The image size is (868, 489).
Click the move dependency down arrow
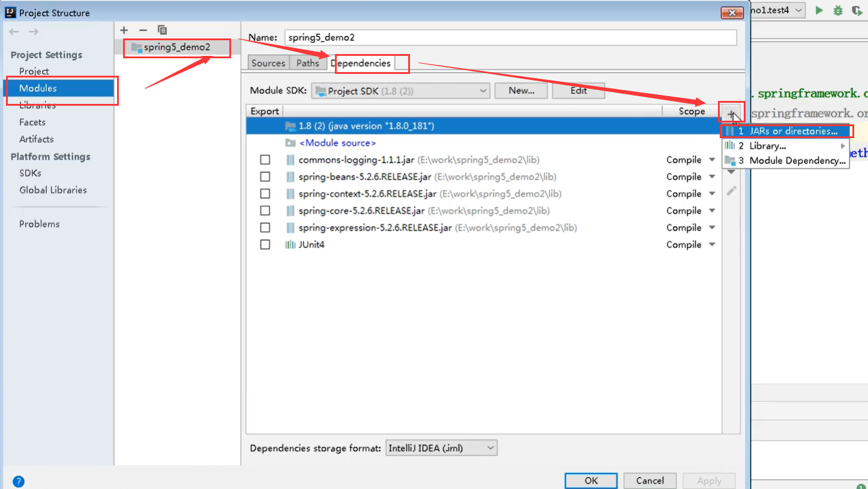click(731, 172)
